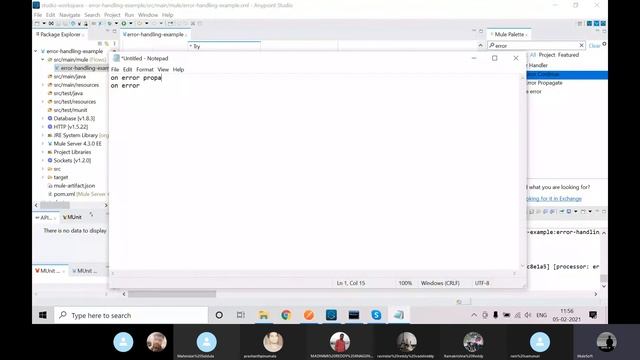
Task: Open the 'looking for it in Exchange' link
Action: pyautogui.click(x=554, y=199)
